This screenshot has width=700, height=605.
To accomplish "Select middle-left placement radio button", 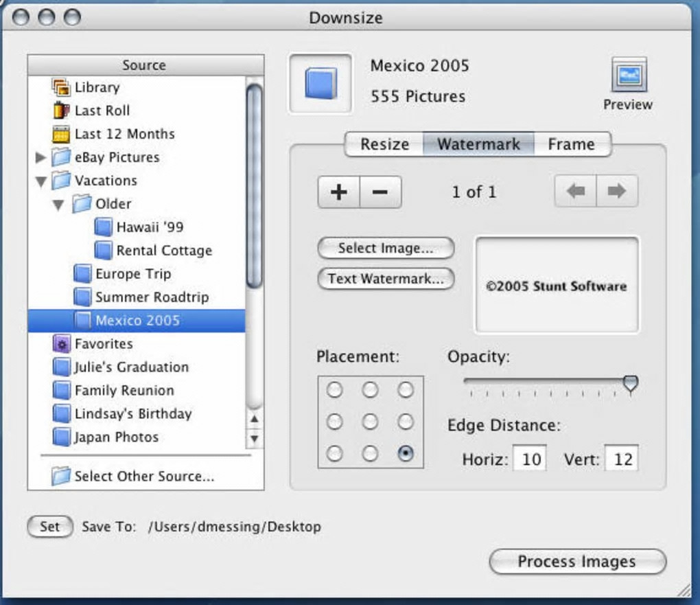I will click(334, 422).
